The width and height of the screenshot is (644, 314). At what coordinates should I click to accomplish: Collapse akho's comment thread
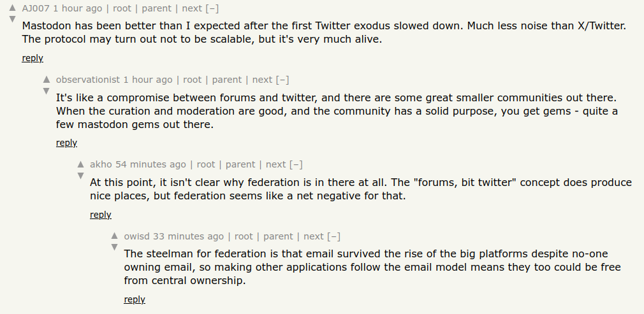[296, 164]
